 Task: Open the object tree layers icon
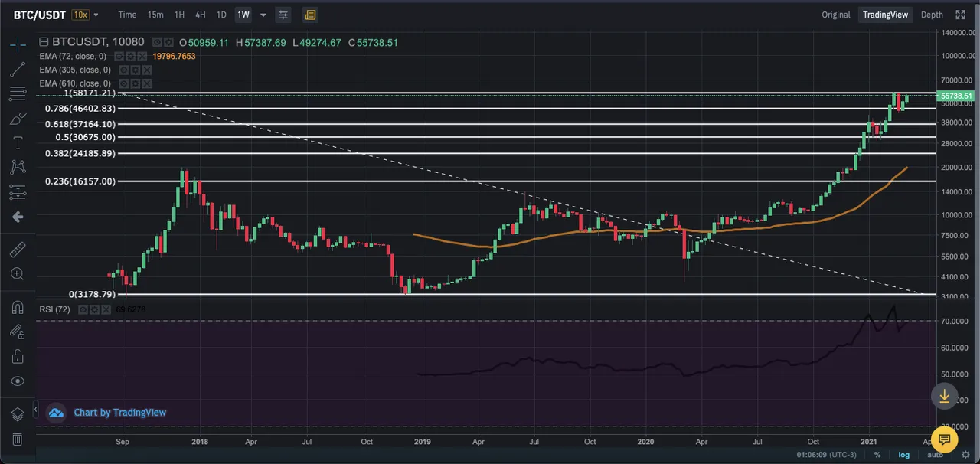click(x=18, y=414)
